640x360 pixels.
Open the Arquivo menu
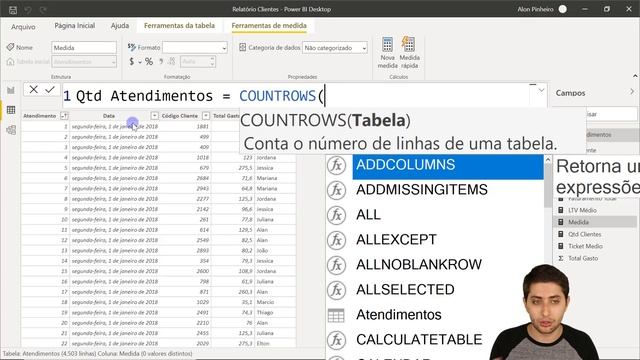click(23, 27)
